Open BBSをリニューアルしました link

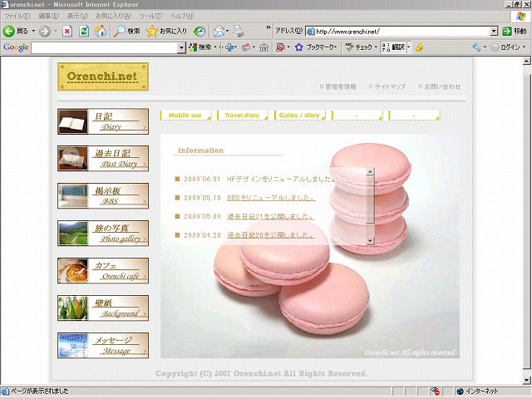click(x=271, y=198)
